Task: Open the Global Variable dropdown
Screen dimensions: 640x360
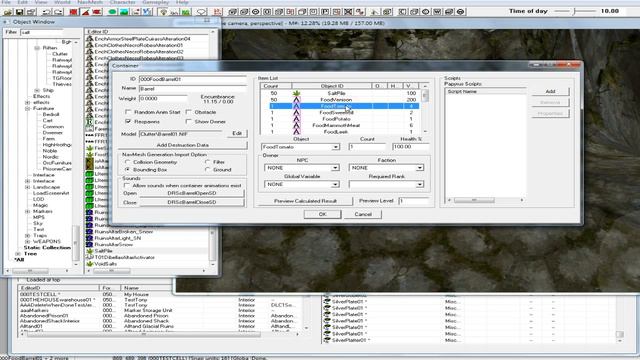Action: tap(335, 184)
